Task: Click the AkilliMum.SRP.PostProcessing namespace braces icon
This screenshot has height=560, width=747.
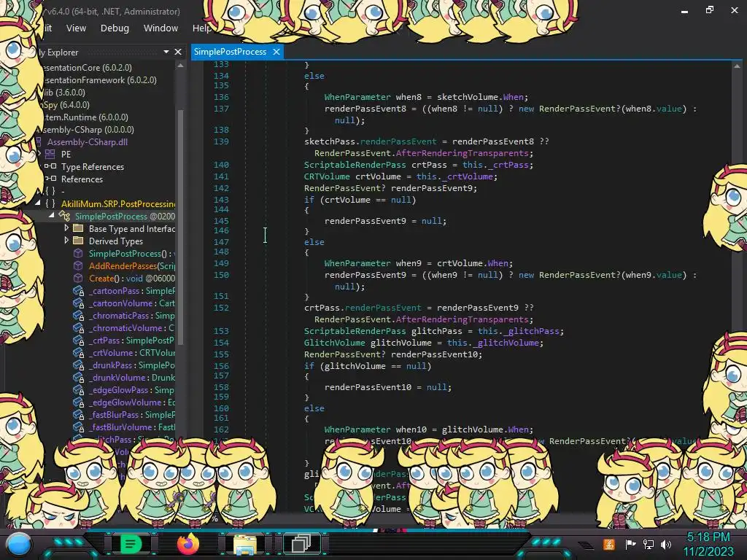Action: coord(50,203)
